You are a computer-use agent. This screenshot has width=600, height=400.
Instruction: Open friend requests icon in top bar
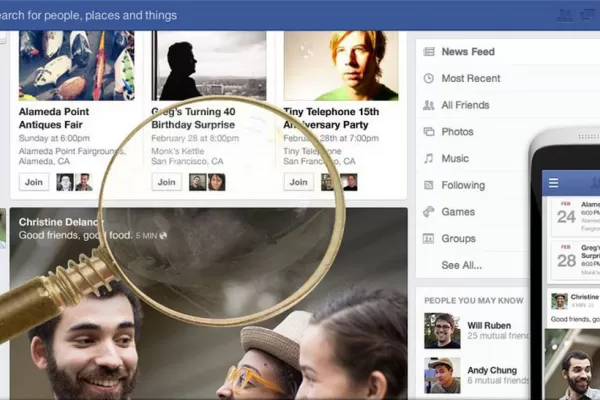[x=564, y=15]
